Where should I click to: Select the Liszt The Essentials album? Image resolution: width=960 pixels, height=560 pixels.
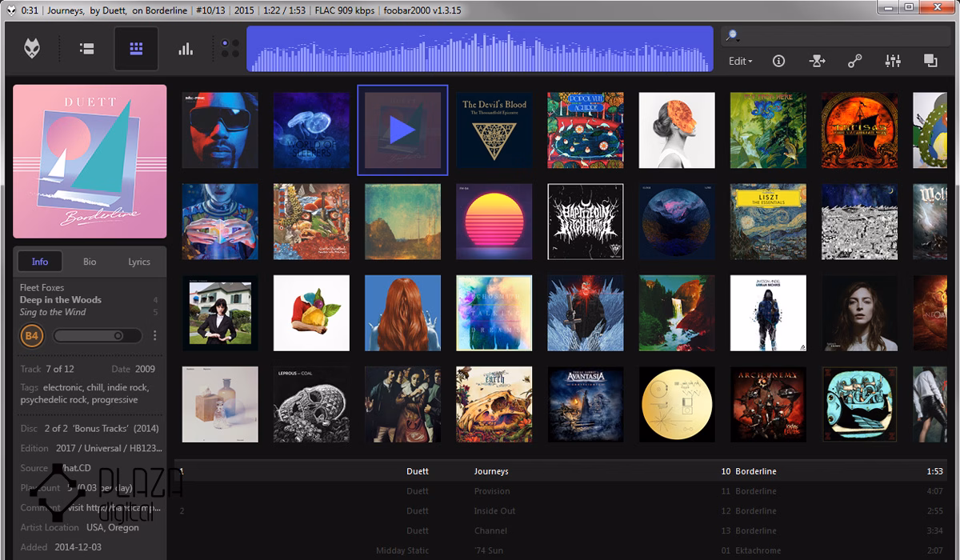tap(768, 222)
